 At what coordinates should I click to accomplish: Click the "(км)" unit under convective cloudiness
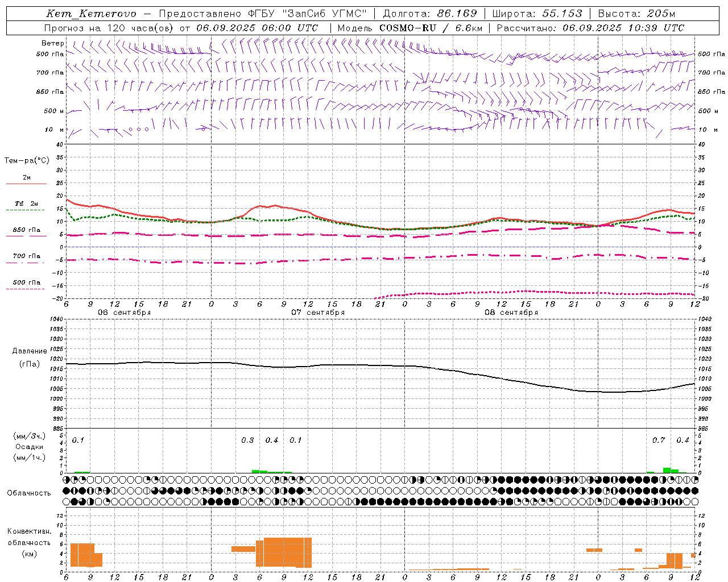(x=29, y=554)
